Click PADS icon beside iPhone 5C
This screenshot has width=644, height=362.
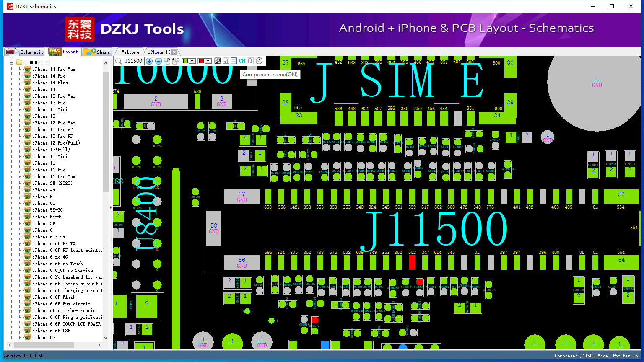pyautogui.click(x=27, y=203)
